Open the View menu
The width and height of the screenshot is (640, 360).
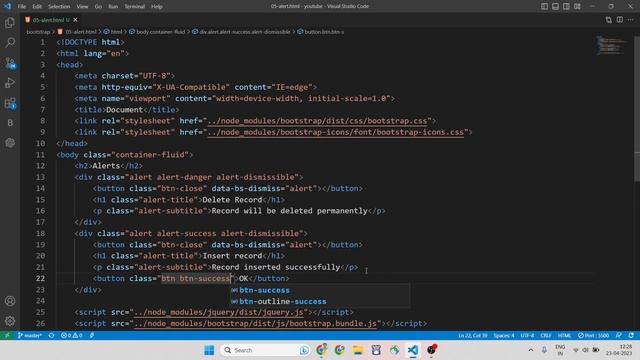pyautogui.click(x=82, y=7)
